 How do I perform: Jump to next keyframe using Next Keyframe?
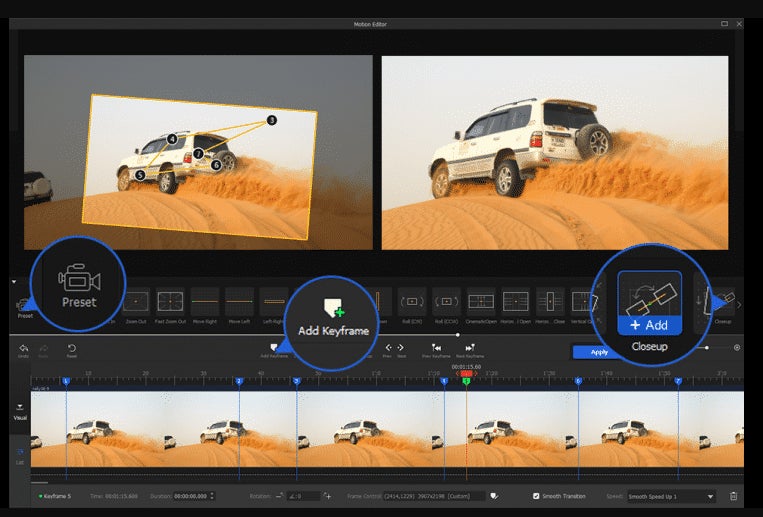pyautogui.click(x=469, y=348)
